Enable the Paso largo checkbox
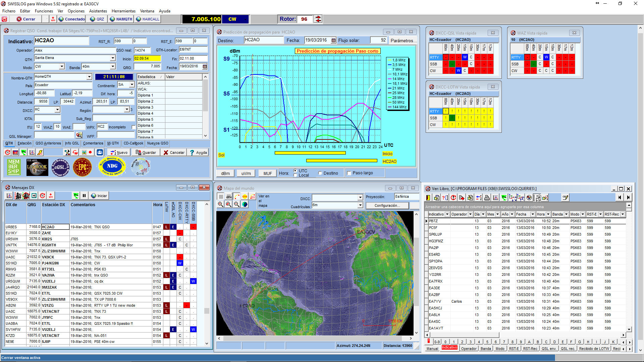644x362 pixels. click(349, 173)
